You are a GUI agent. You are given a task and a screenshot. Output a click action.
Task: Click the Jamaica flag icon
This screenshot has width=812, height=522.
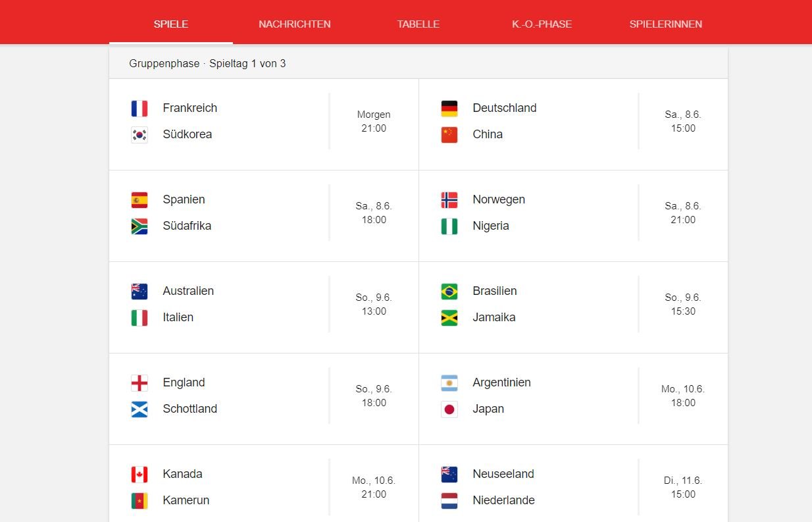(x=449, y=318)
